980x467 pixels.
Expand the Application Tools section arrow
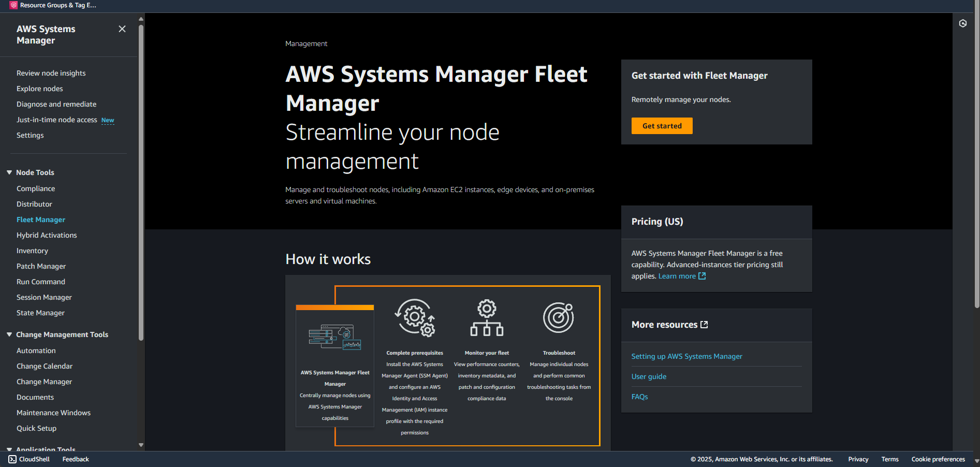9,449
